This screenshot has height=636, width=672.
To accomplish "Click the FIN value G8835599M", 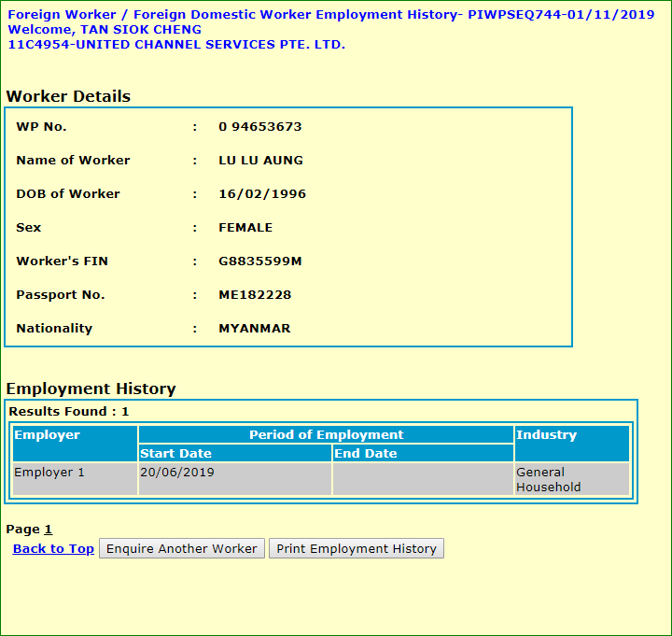I will tap(260, 261).
